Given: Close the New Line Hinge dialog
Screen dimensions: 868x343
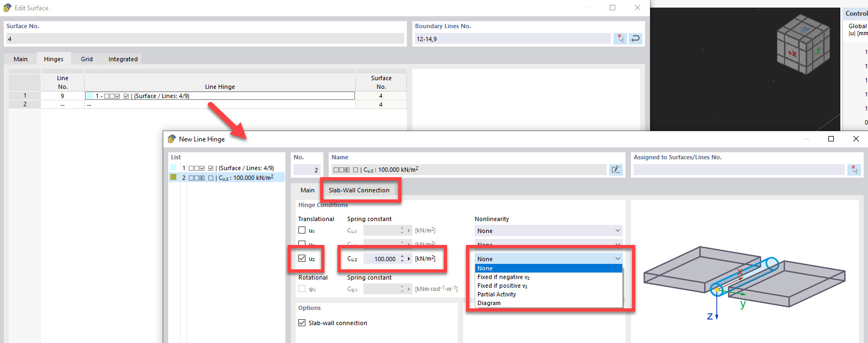Looking at the screenshot, I should coord(856,139).
